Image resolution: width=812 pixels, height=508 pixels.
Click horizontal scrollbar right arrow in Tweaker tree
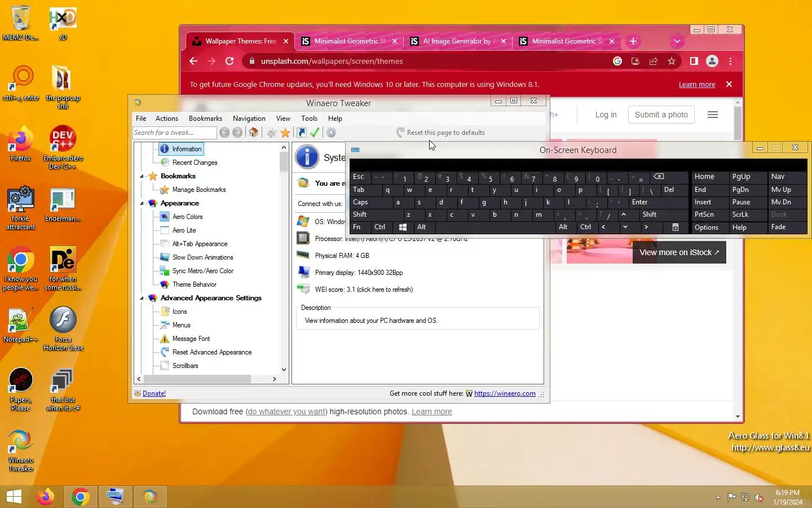275,379
